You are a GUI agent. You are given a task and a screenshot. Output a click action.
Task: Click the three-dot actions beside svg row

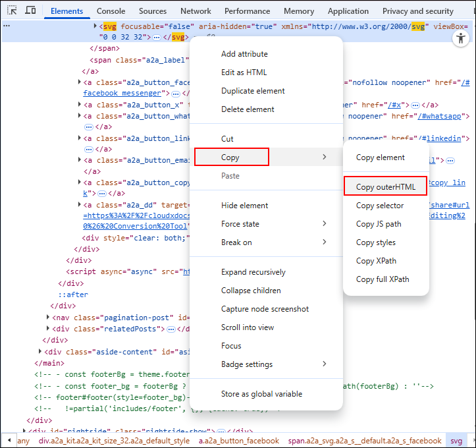coord(7,26)
